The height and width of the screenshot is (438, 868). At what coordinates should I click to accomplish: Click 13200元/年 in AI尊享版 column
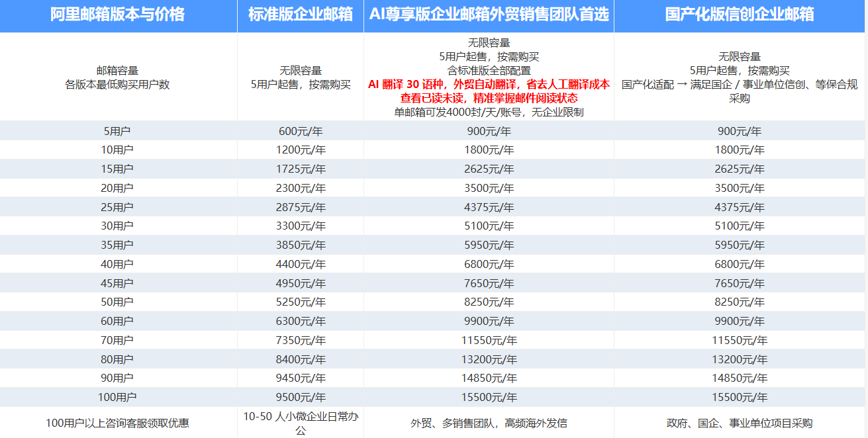489,359
